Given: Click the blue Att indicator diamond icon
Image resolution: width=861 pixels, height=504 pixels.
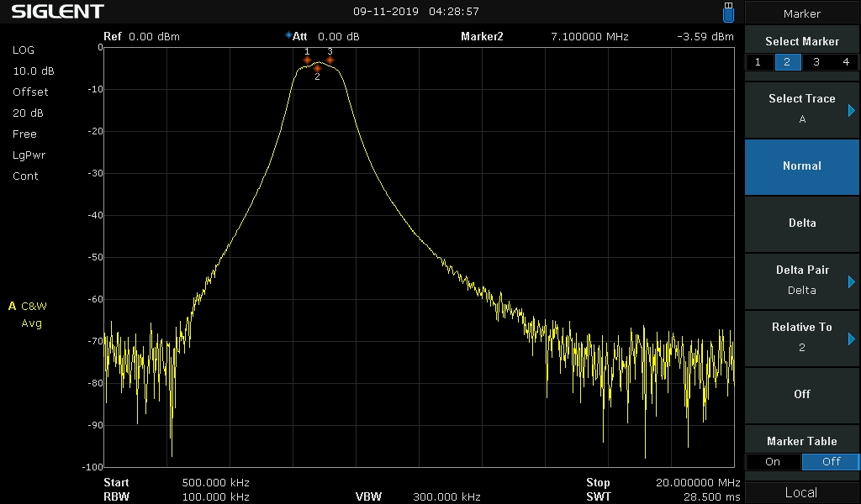Looking at the screenshot, I should click(288, 35).
